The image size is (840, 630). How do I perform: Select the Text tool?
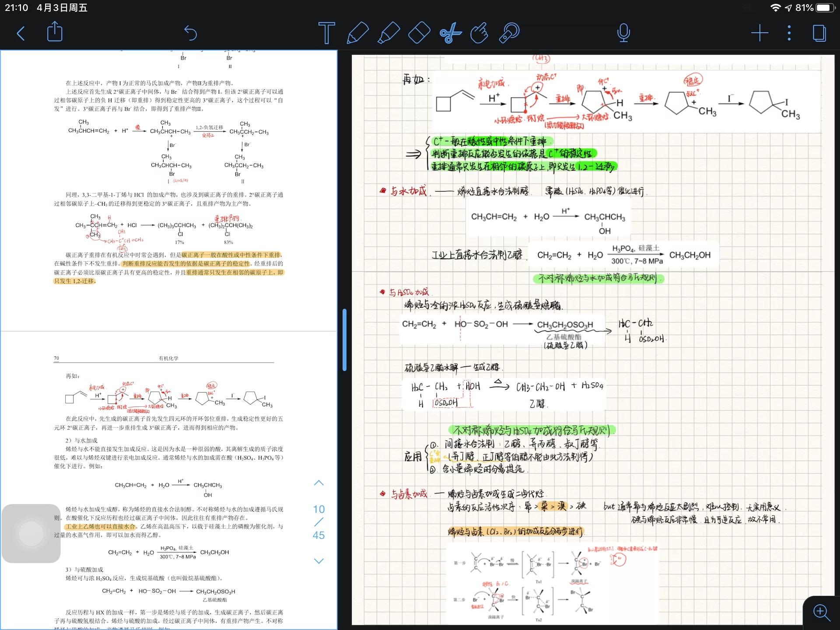(326, 33)
